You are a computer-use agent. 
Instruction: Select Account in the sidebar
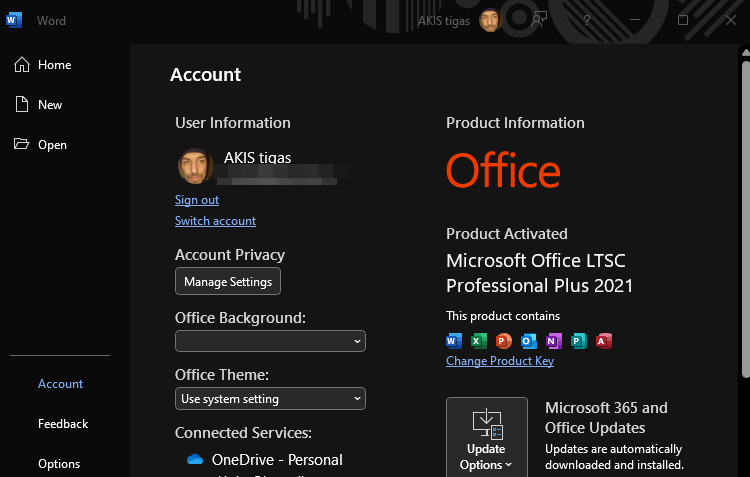click(x=60, y=384)
